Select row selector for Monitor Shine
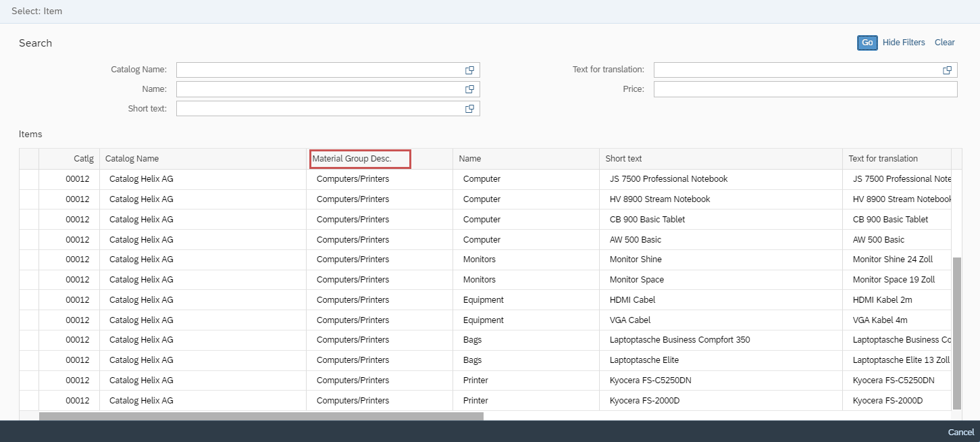Screen dimensions: 980x442 (29, 260)
